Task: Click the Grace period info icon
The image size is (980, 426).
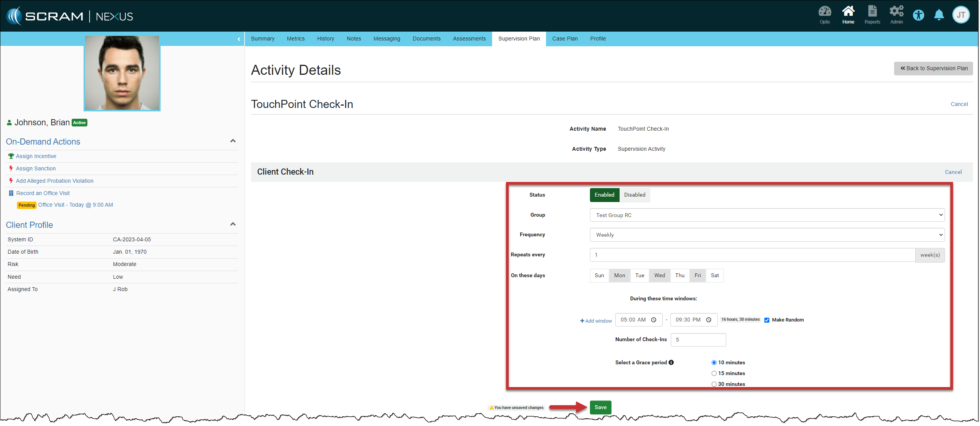Action: [x=672, y=363]
